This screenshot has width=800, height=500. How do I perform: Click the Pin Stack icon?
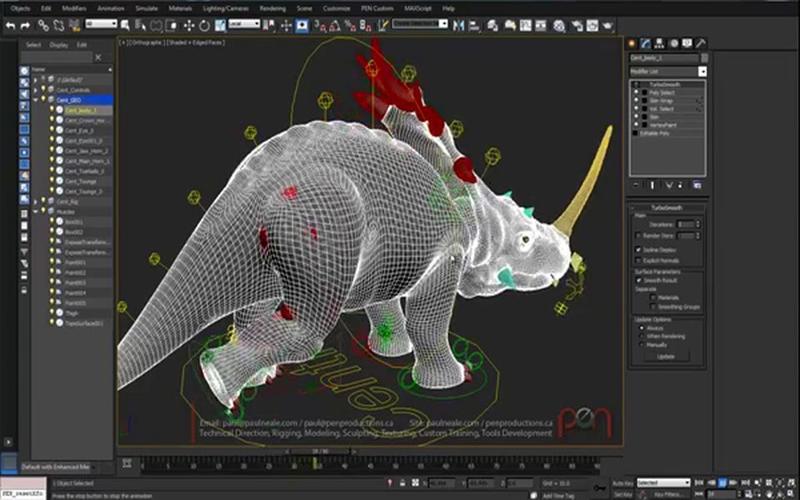pos(636,185)
